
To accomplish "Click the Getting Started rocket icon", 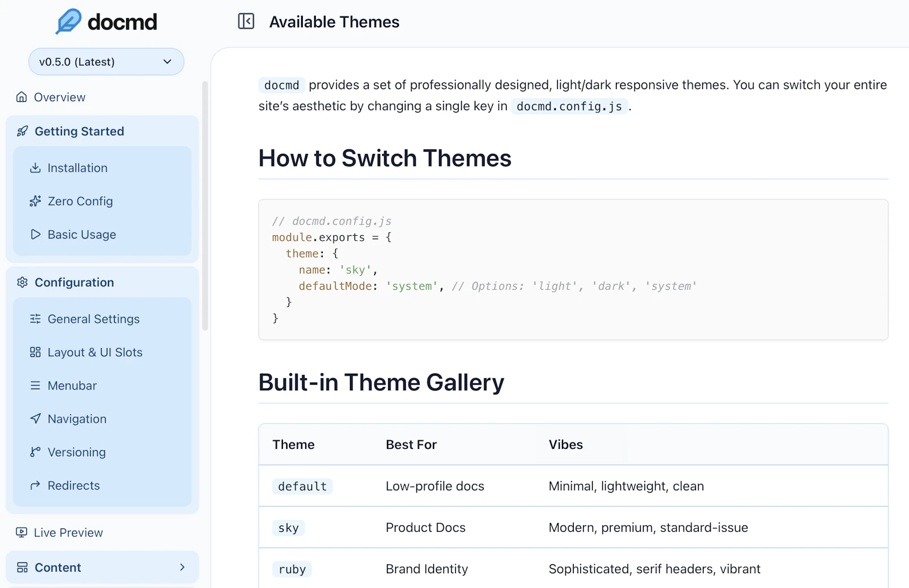I will (22, 131).
